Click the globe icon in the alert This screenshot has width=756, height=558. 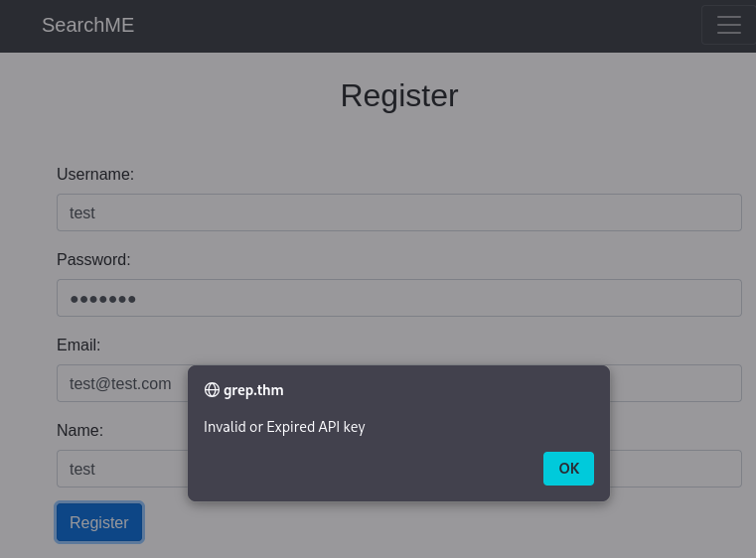(x=212, y=390)
